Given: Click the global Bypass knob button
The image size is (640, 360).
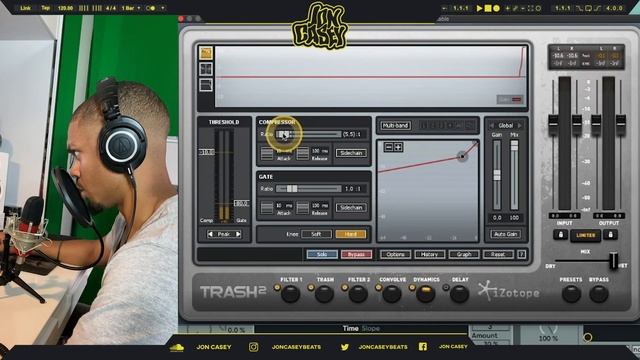Looking at the screenshot, I should click(599, 294).
